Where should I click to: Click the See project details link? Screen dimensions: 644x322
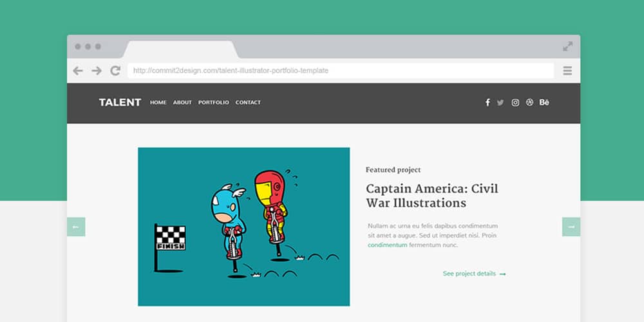(475, 274)
